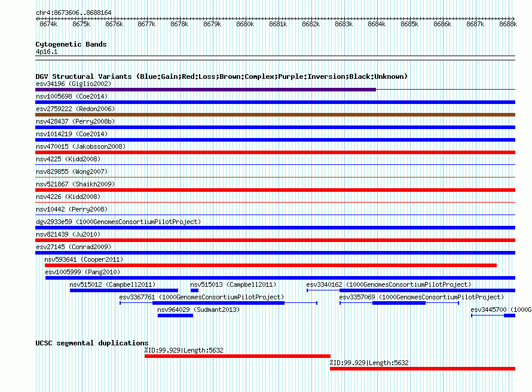This screenshot has height=392, width=532.
Task: Click the esv1005999 (Pang2010) label
Action: point(82,272)
